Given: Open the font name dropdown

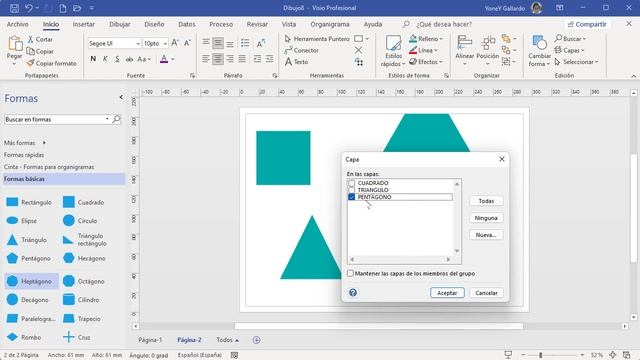Looking at the screenshot, I should [x=138, y=43].
